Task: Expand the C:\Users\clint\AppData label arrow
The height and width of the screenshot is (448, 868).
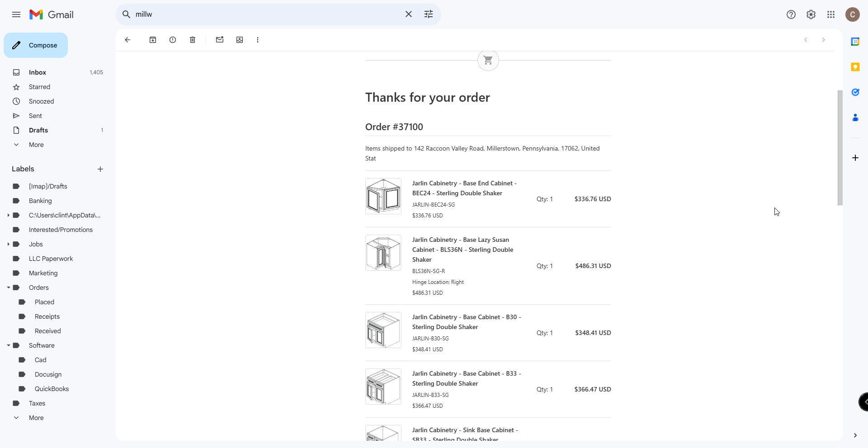Action: click(x=8, y=215)
